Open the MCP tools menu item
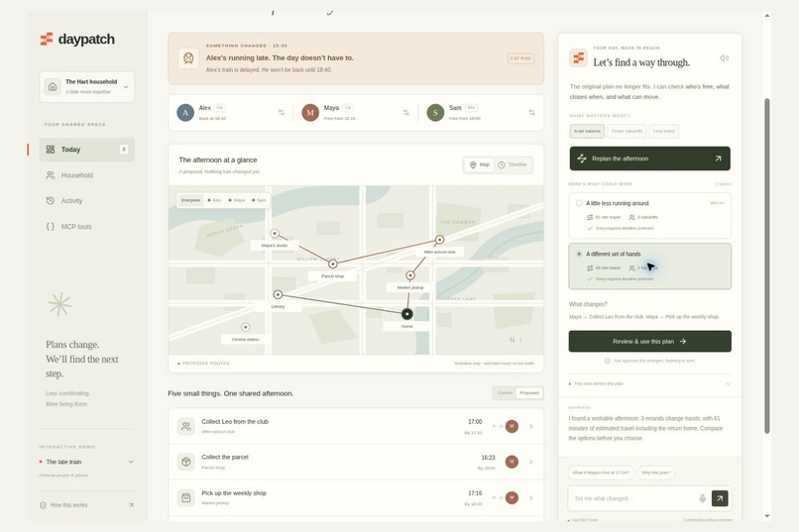The height and width of the screenshot is (532, 799). (86, 227)
